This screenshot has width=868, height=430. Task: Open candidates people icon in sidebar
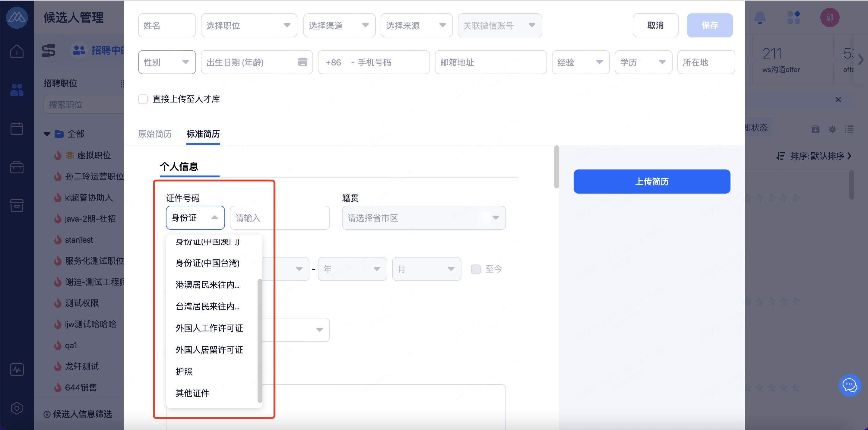click(17, 90)
